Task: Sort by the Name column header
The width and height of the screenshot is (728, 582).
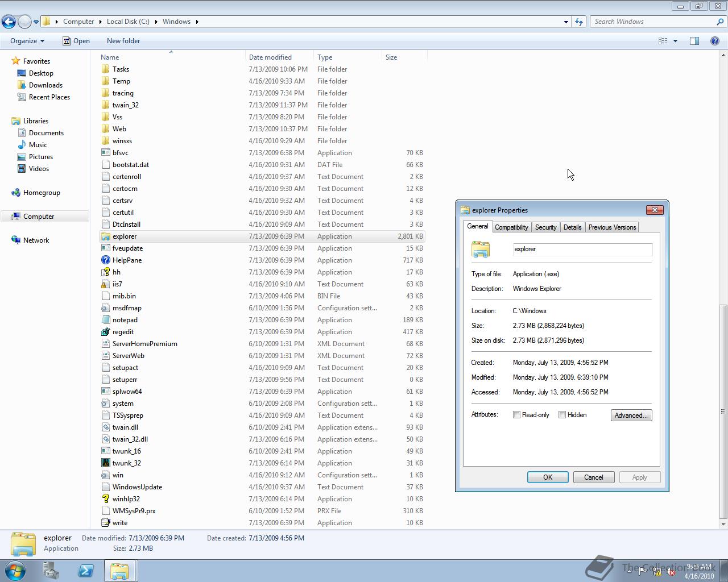Action: pos(171,57)
